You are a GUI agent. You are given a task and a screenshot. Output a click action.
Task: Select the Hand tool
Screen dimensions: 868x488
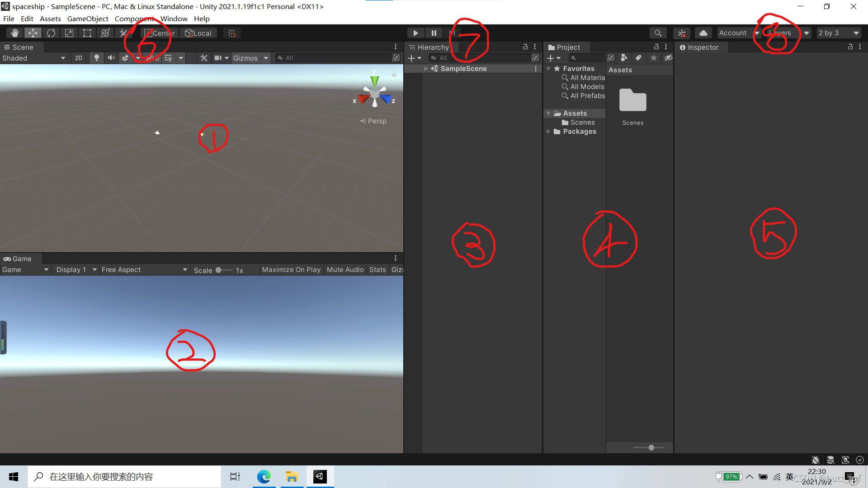[15, 33]
